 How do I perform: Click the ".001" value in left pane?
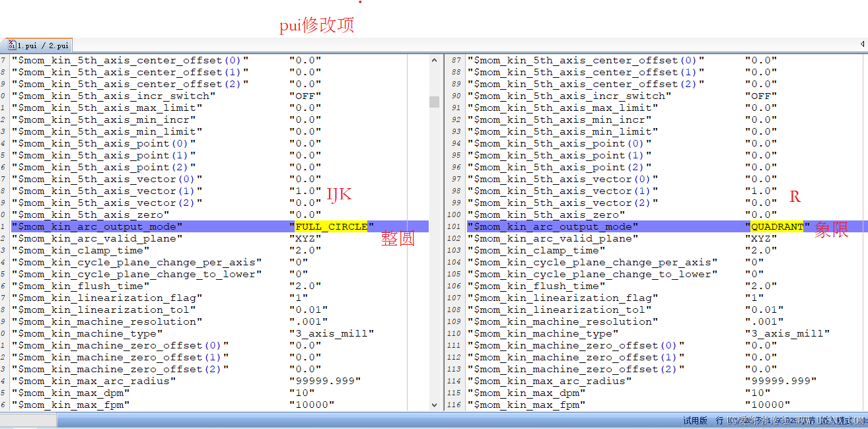point(308,321)
